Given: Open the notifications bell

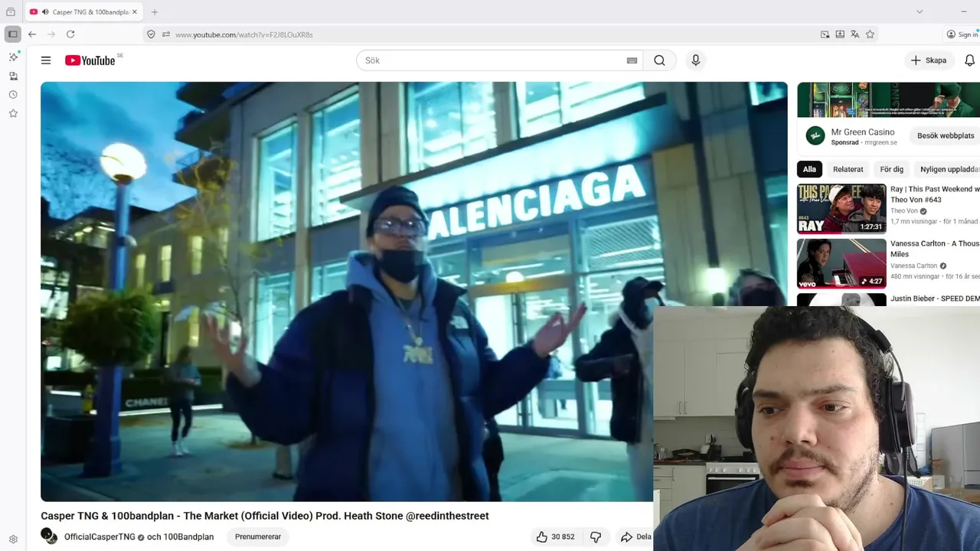Looking at the screenshot, I should [x=969, y=60].
